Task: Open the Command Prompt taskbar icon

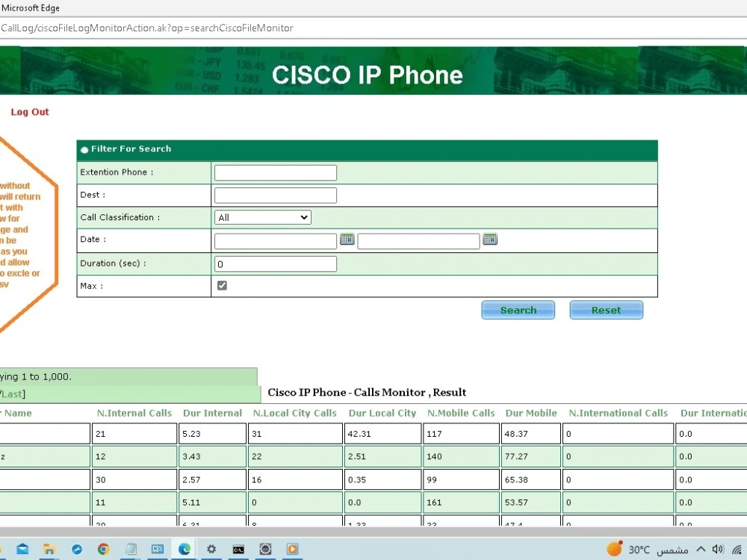Action: coord(238,550)
